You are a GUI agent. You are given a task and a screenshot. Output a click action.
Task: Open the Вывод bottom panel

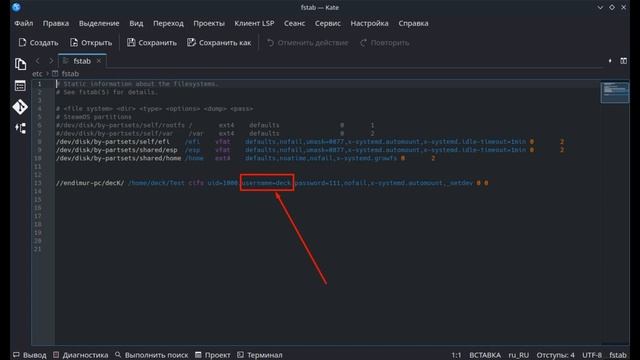[x=30, y=355]
